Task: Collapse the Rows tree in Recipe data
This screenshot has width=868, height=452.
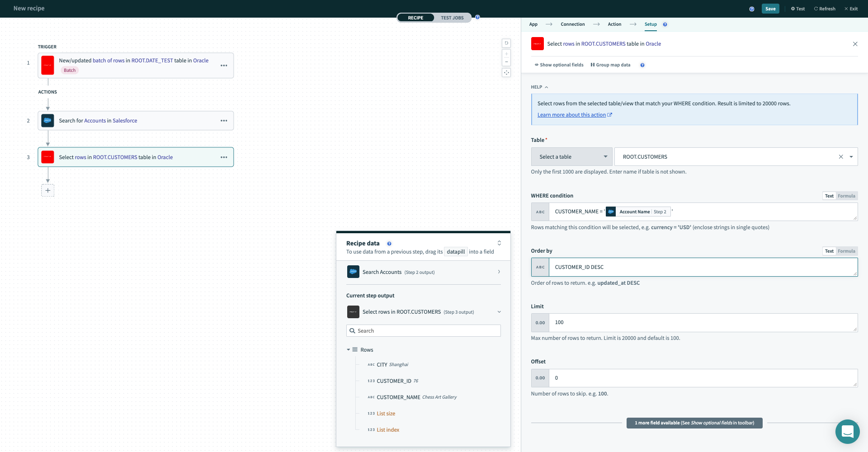Action: pos(348,349)
